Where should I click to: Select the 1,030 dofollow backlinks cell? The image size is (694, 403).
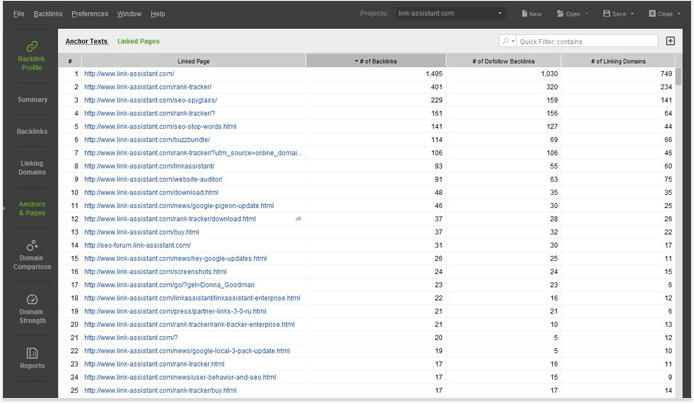pyautogui.click(x=503, y=74)
